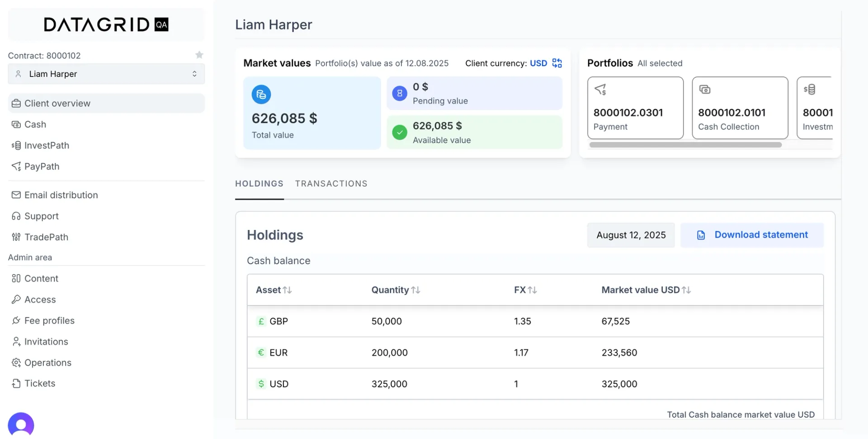The width and height of the screenshot is (868, 439).
Task: Open Tickets page
Action: [40, 383]
